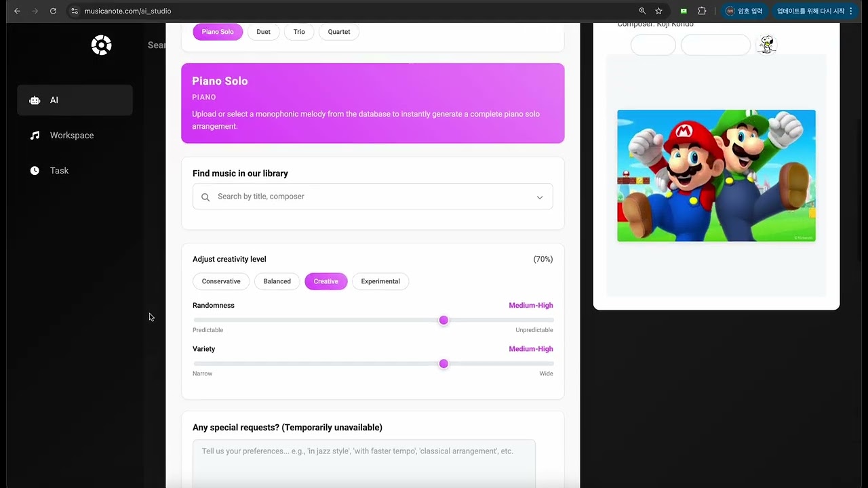This screenshot has width=868, height=488.
Task: Click the Piano Solo purple banner heading
Action: tap(220, 81)
